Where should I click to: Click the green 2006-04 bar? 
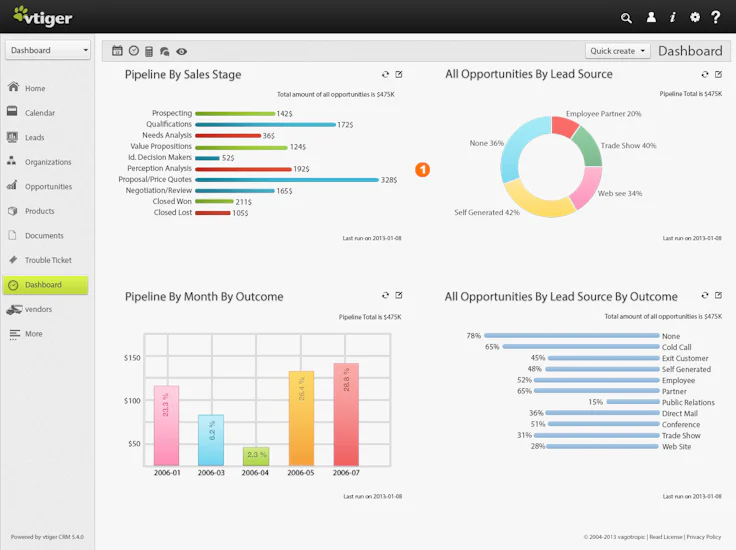click(256, 456)
